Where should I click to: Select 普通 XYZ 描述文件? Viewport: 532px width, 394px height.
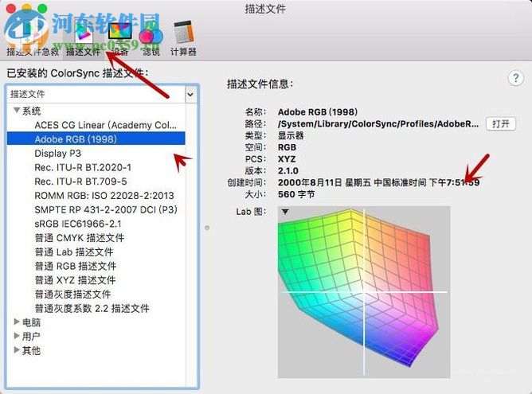tap(96, 280)
